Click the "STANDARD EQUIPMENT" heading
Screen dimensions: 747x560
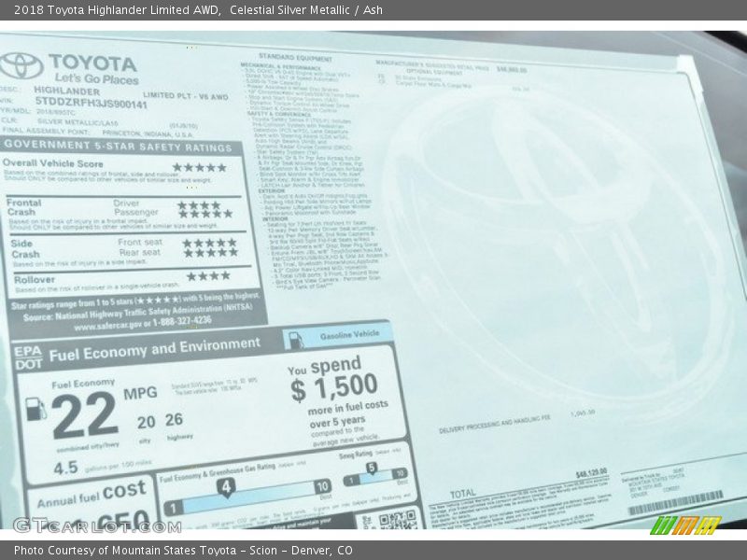295,58
